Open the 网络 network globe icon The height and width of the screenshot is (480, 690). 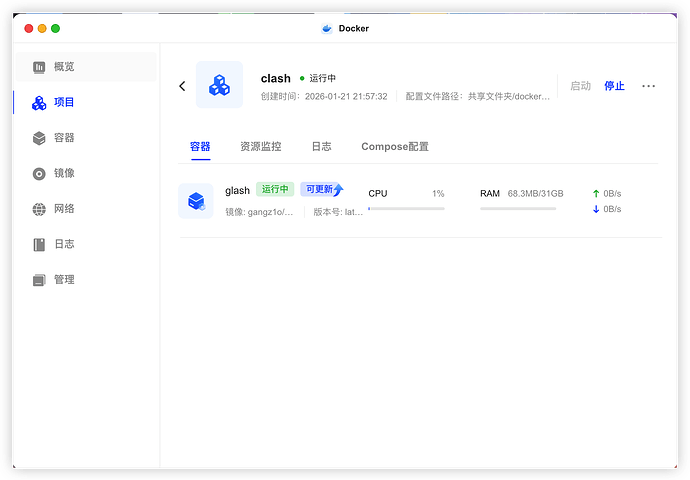[x=39, y=209]
